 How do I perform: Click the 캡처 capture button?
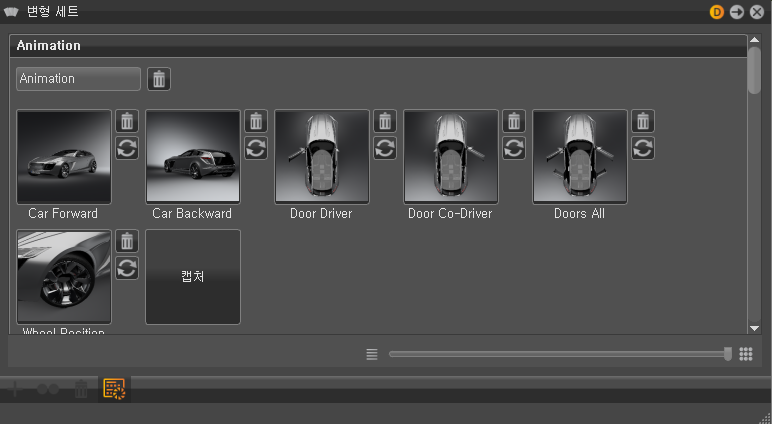(193, 277)
